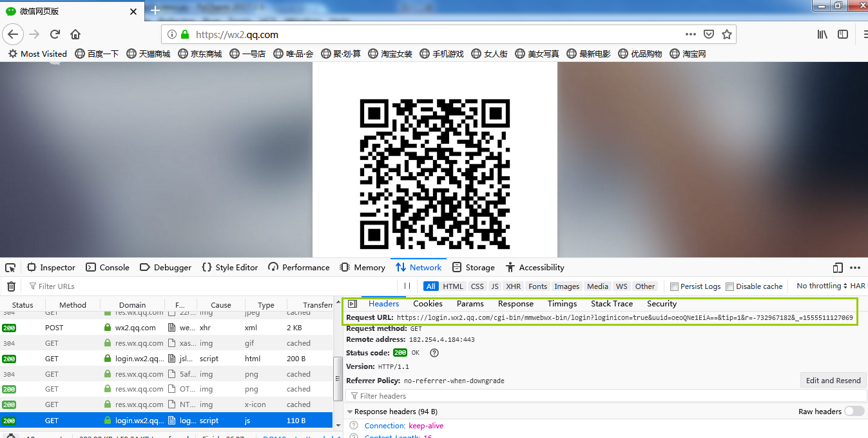Select the Params details tab
The height and width of the screenshot is (438, 868).
pyautogui.click(x=470, y=304)
